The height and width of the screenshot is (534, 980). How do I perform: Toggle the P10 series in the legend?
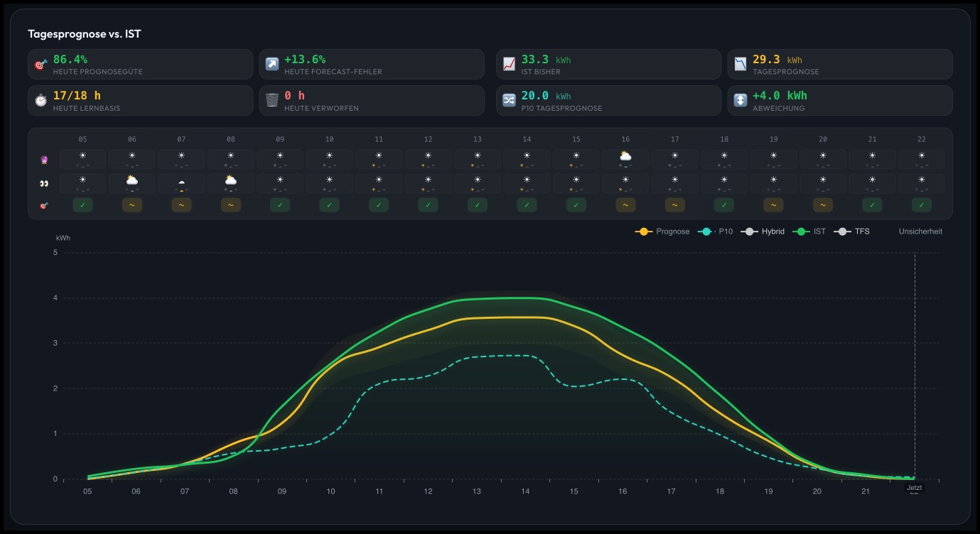(x=715, y=231)
